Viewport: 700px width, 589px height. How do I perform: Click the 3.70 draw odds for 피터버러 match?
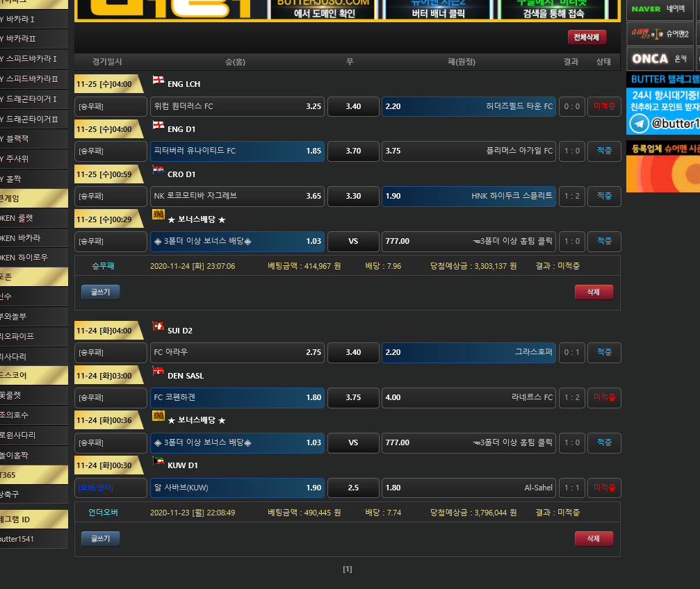pyautogui.click(x=353, y=151)
